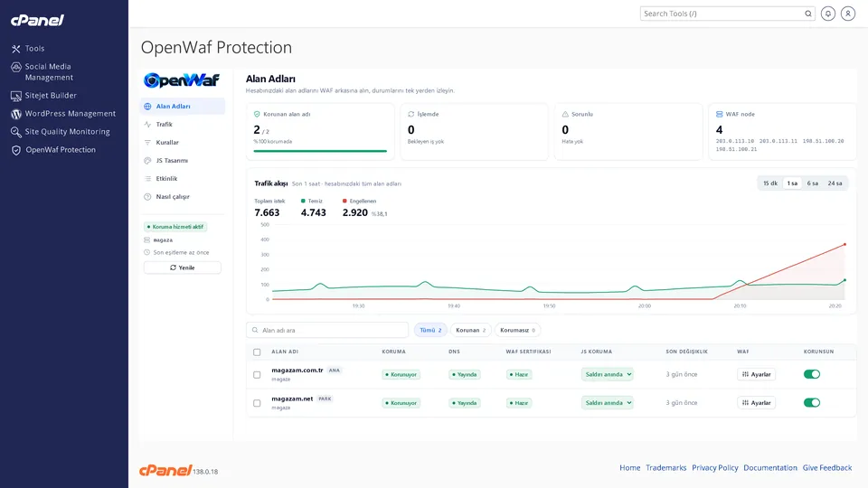Open JS Koruma dropdown for magazam.net

click(608, 403)
